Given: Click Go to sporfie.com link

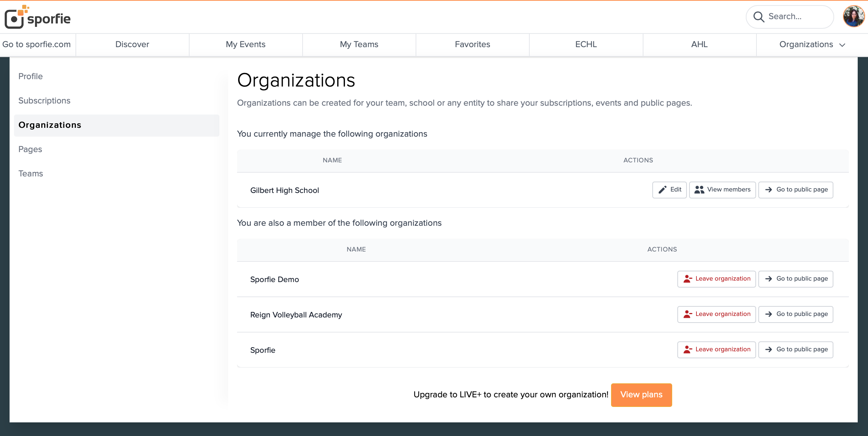Looking at the screenshot, I should 36,45.
